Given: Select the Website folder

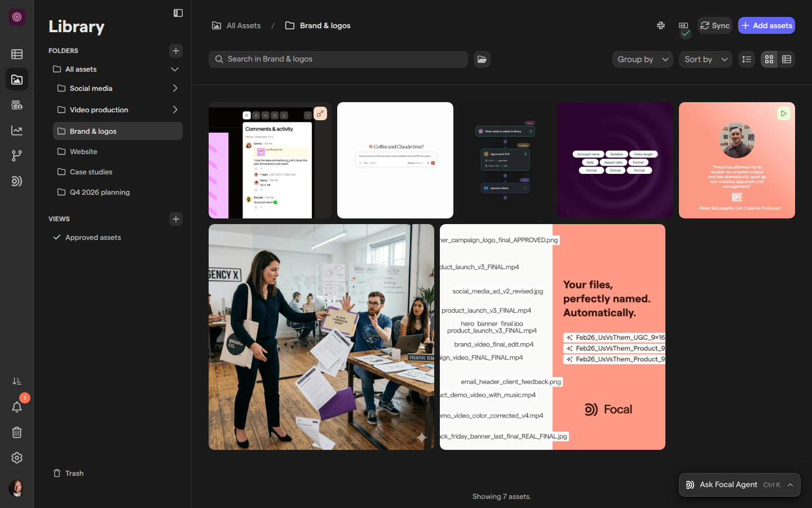Looking at the screenshot, I should [x=118, y=152].
